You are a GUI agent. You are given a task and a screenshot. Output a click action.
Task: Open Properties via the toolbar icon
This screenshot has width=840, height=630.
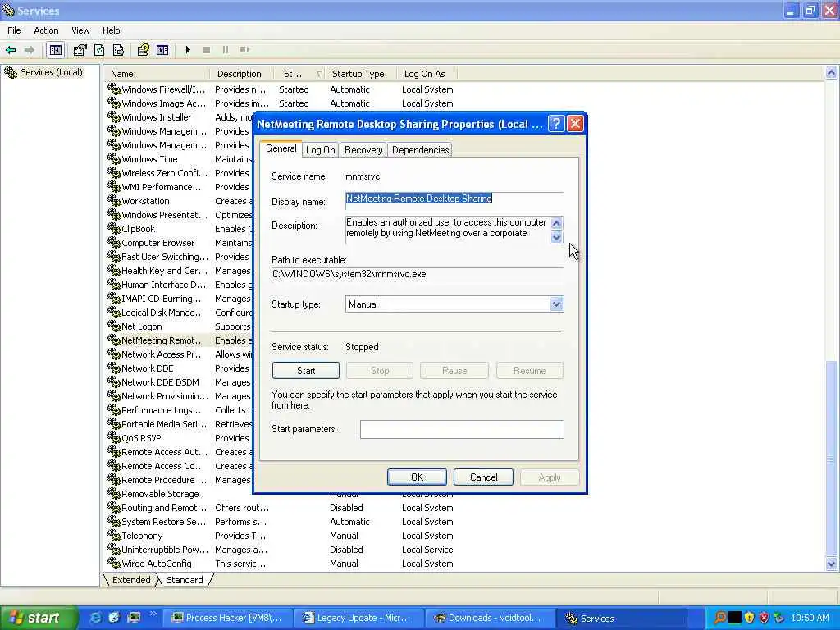pos(80,50)
